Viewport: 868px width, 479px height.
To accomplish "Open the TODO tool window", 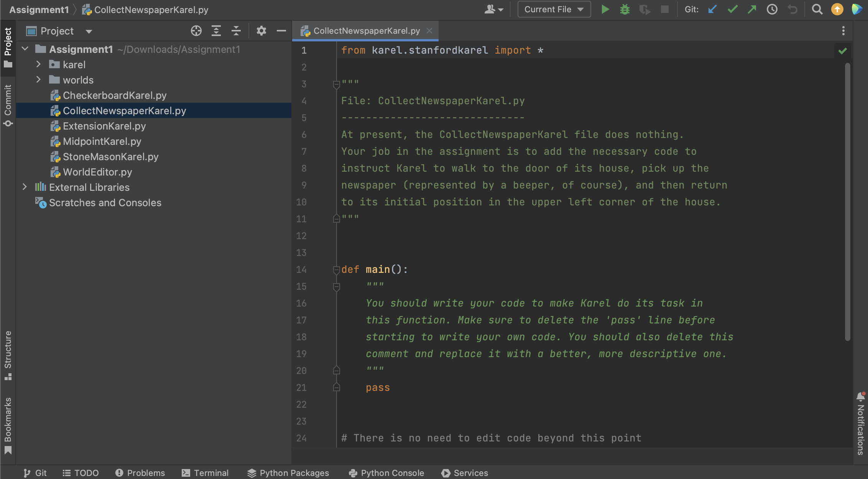I will tap(81, 473).
